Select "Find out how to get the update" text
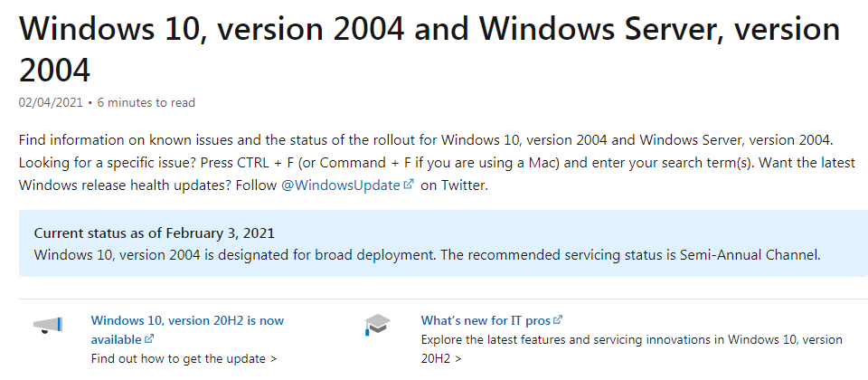The width and height of the screenshot is (868, 380). click(178, 358)
